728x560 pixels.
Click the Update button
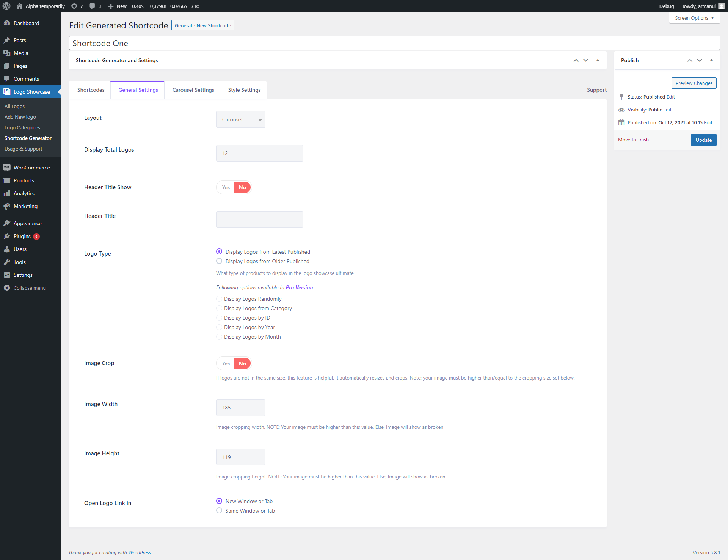click(x=703, y=140)
